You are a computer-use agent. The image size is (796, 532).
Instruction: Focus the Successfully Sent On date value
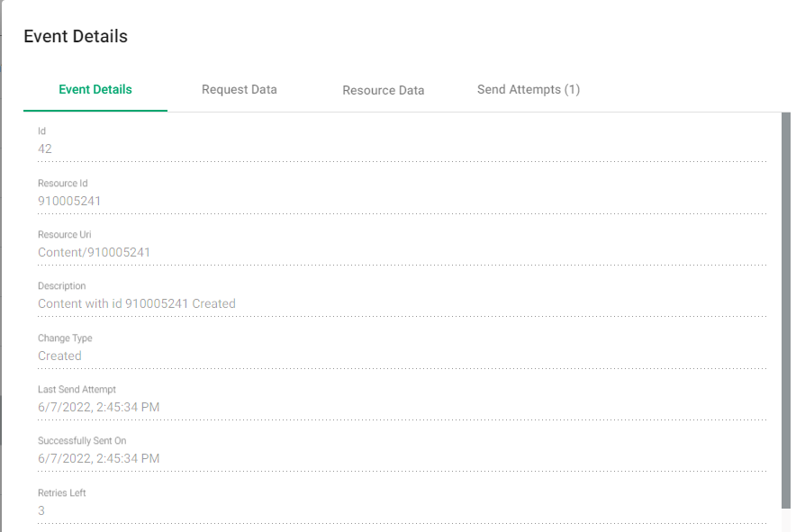point(99,459)
